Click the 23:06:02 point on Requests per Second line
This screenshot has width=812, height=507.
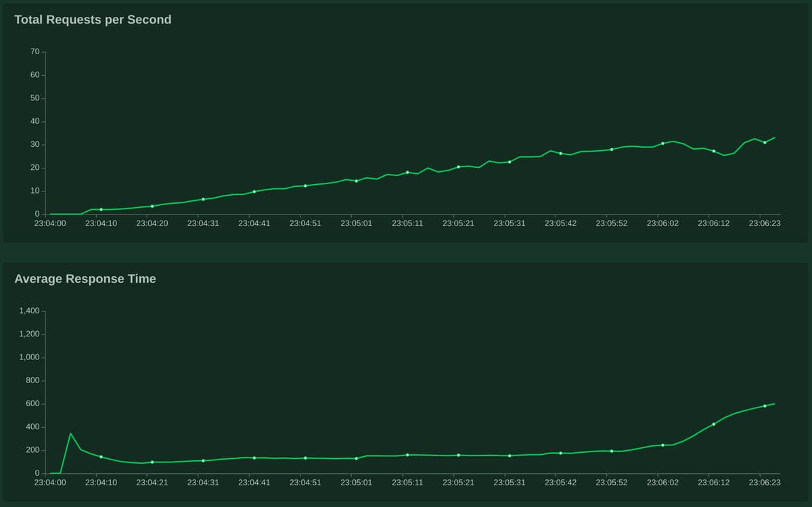(x=662, y=144)
